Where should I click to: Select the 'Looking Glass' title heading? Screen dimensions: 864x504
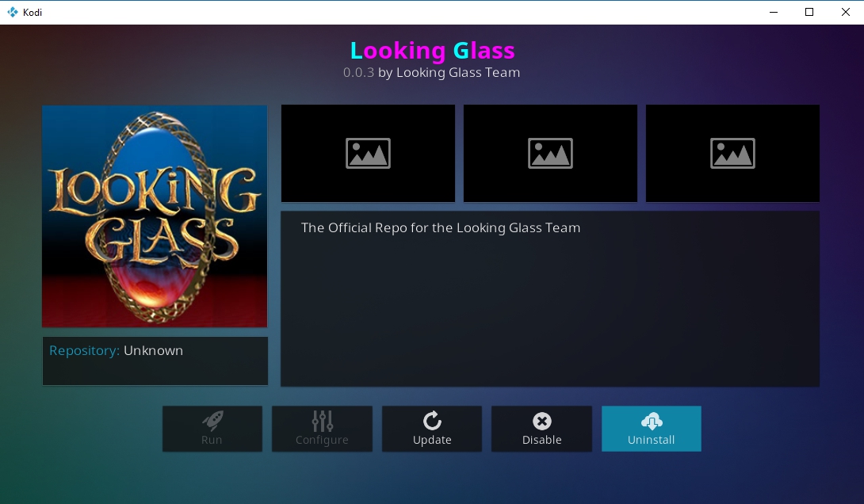pyautogui.click(x=433, y=51)
